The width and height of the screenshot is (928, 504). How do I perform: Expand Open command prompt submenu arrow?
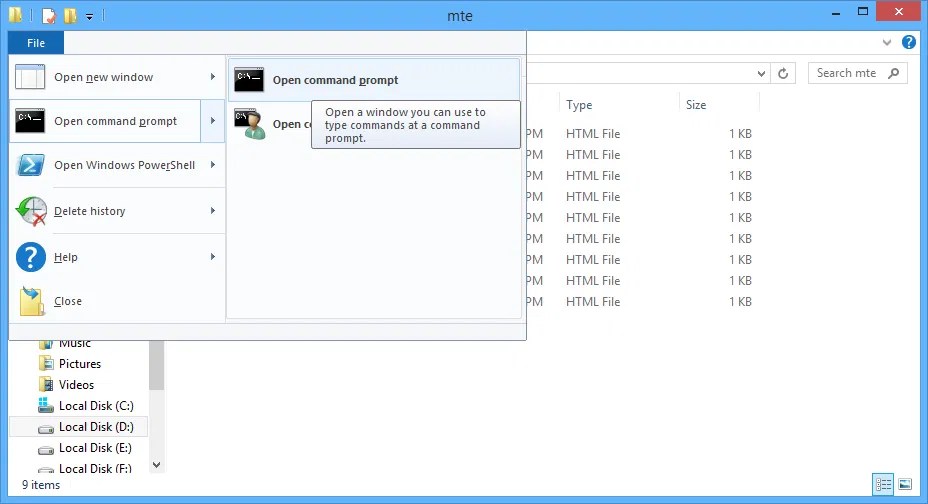click(212, 121)
